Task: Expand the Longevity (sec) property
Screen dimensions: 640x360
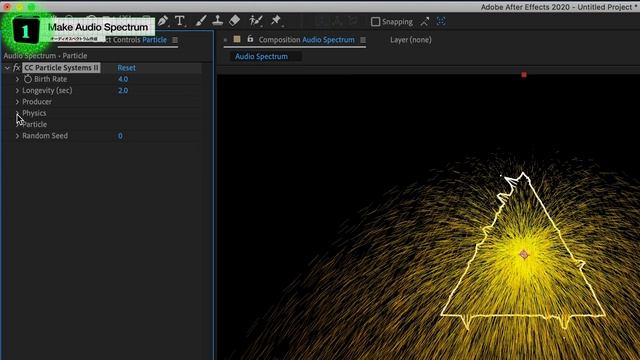Action: coord(17,91)
